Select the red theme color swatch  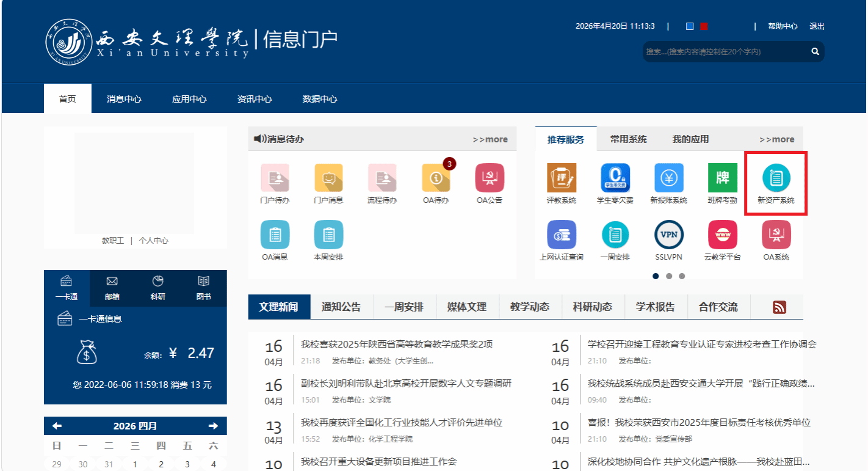704,26
